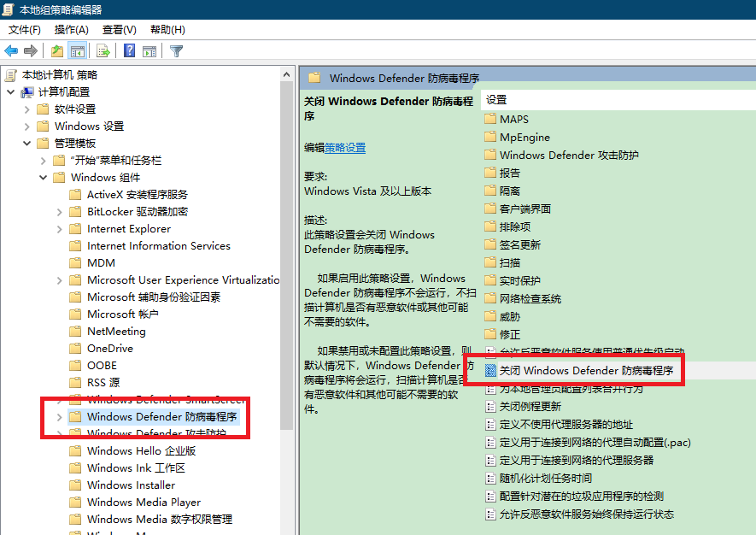Expand the 软件设置 tree node
756x535 pixels.
click(27, 109)
